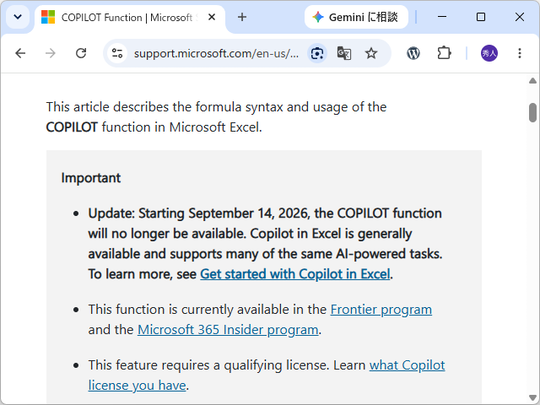Open a new tab

tap(242, 17)
